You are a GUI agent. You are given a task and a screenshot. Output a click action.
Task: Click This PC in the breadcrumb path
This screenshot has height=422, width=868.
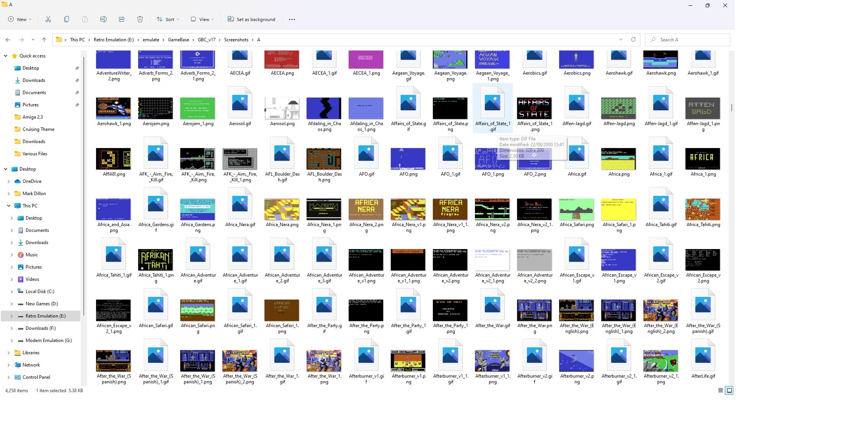coord(77,40)
